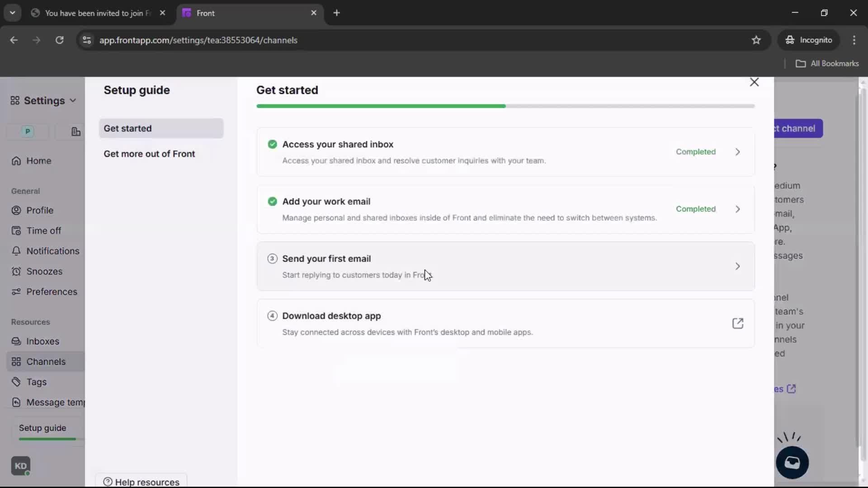
Task: Close the Setup guide dialog
Action: click(754, 82)
